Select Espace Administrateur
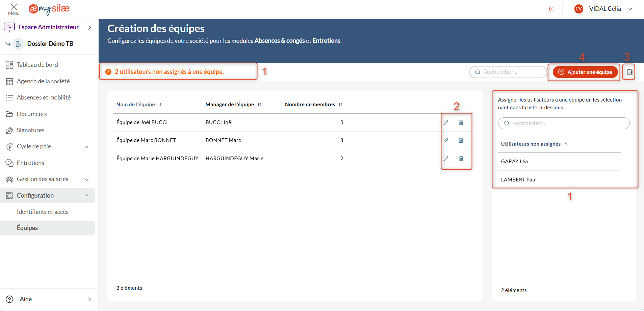Viewport: 644px width, 311px height. pos(48,27)
